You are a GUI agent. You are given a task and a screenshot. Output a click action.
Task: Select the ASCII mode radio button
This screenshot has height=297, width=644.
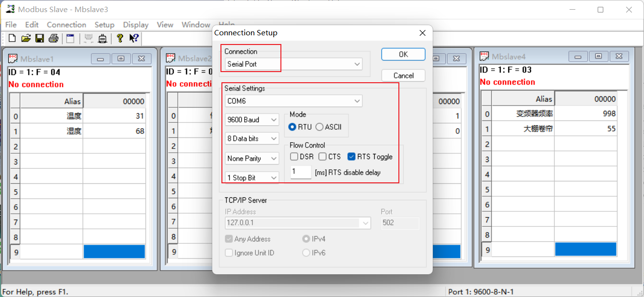(x=319, y=127)
